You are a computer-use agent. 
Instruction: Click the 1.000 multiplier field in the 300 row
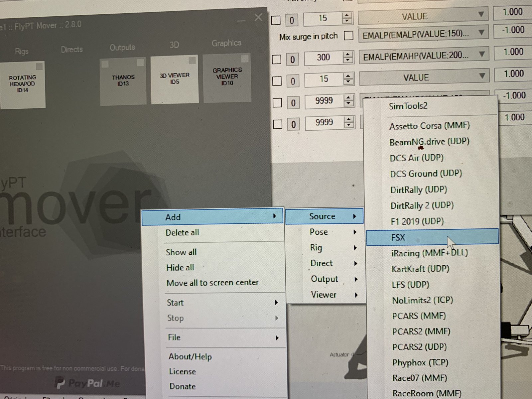(513, 52)
